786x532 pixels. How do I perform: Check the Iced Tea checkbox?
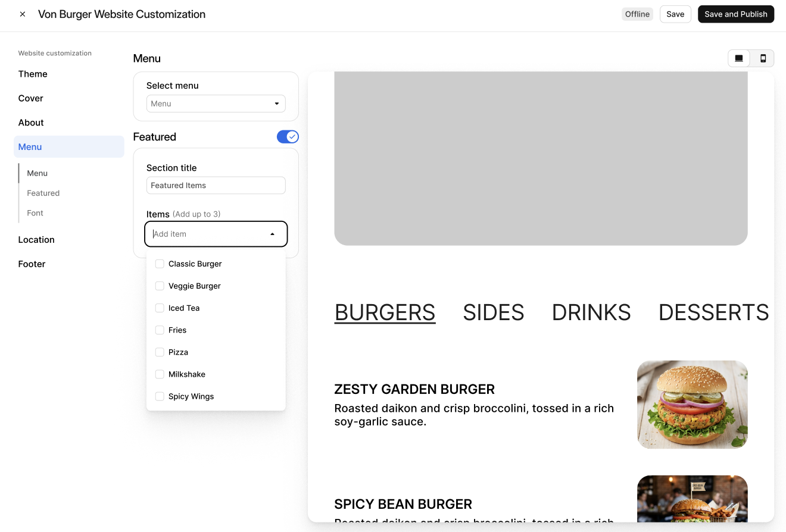160,308
